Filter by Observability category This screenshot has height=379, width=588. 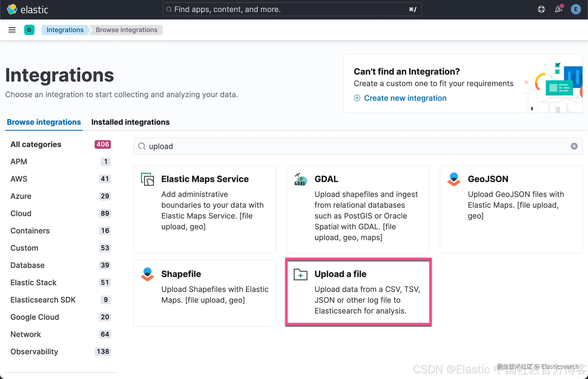(34, 351)
